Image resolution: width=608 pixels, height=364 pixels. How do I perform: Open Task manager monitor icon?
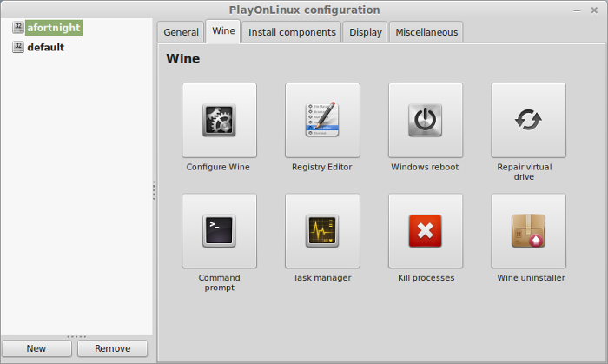tap(322, 231)
